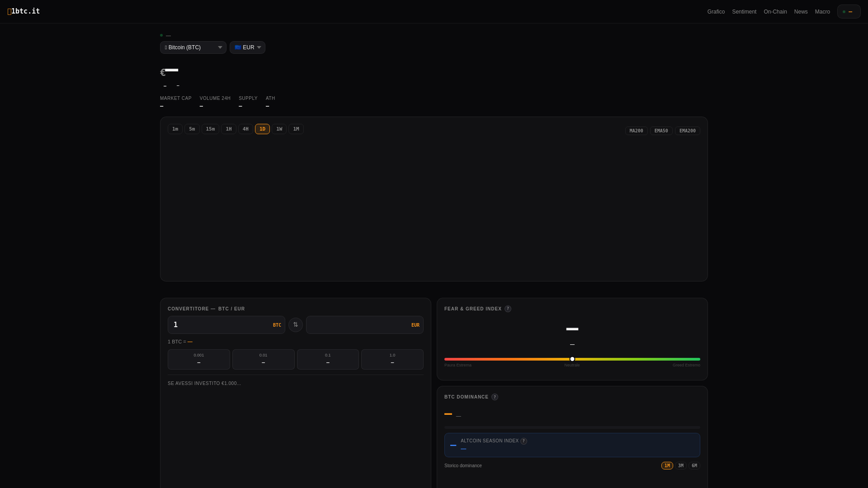Click the Greed Estremo label

tap(686, 365)
